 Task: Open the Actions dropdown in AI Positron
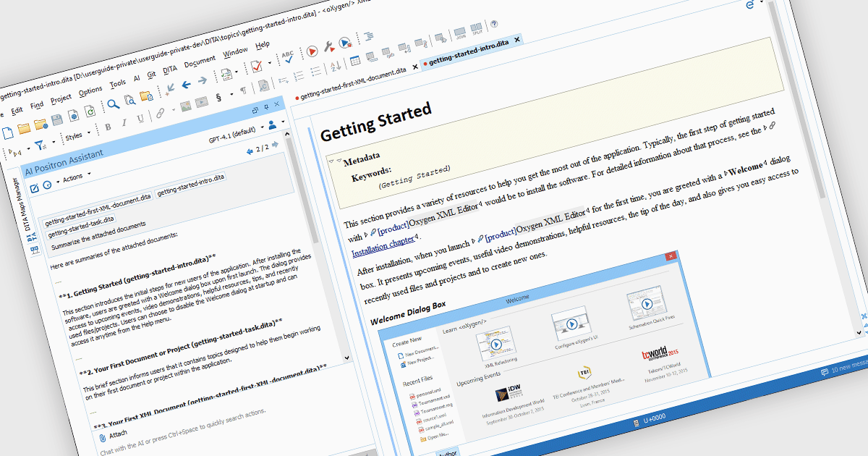[x=75, y=177]
